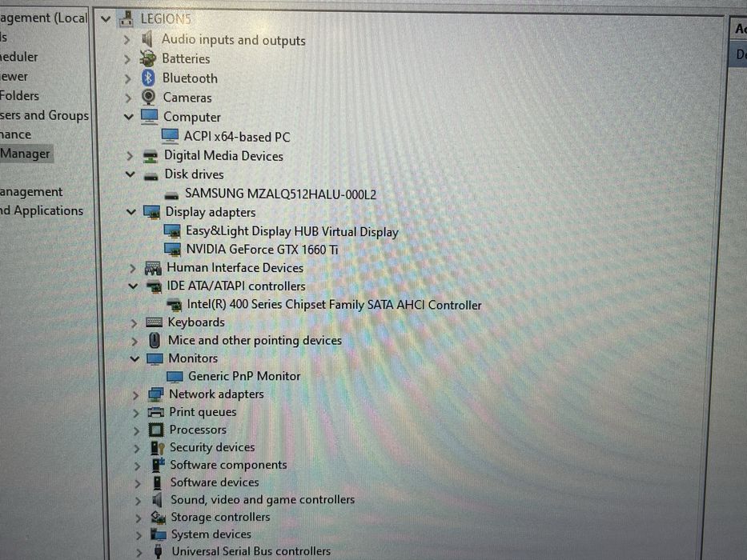This screenshot has height=560, width=747.
Task: Collapse the Disk drives category
Action: 130,174
